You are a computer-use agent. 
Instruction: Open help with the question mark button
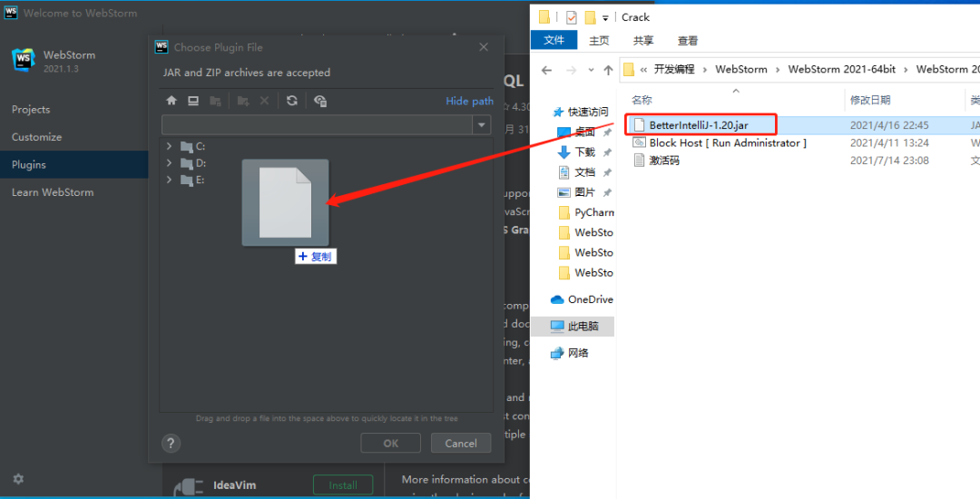[x=171, y=444]
